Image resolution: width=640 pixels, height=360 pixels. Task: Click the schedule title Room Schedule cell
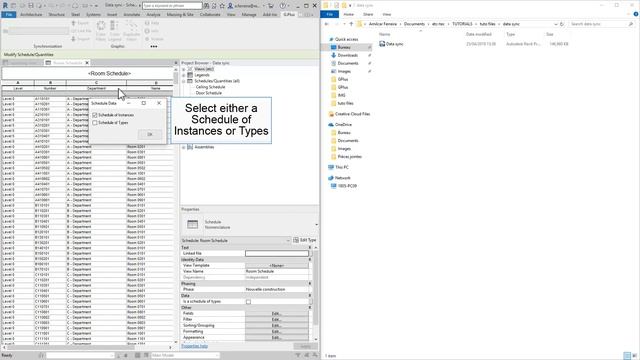[x=109, y=73]
